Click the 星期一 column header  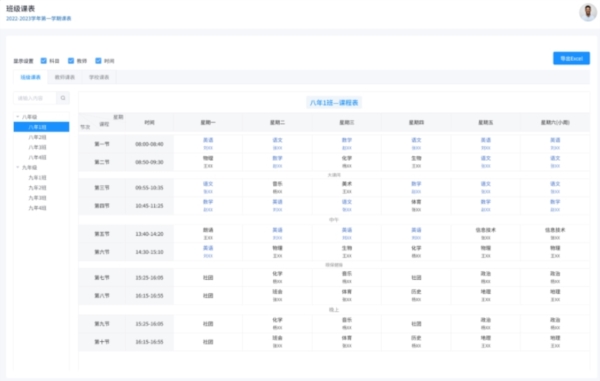pos(208,122)
